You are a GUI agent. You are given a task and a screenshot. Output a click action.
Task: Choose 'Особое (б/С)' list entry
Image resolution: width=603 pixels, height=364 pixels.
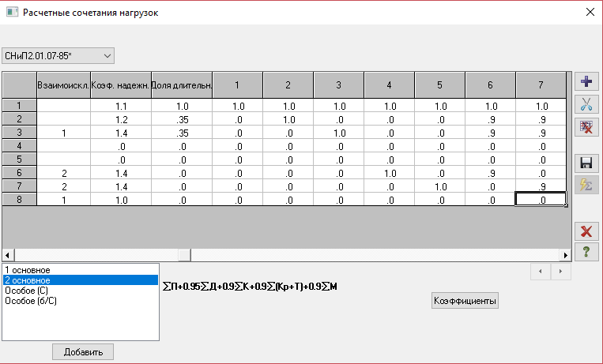click(x=81, y=301)
